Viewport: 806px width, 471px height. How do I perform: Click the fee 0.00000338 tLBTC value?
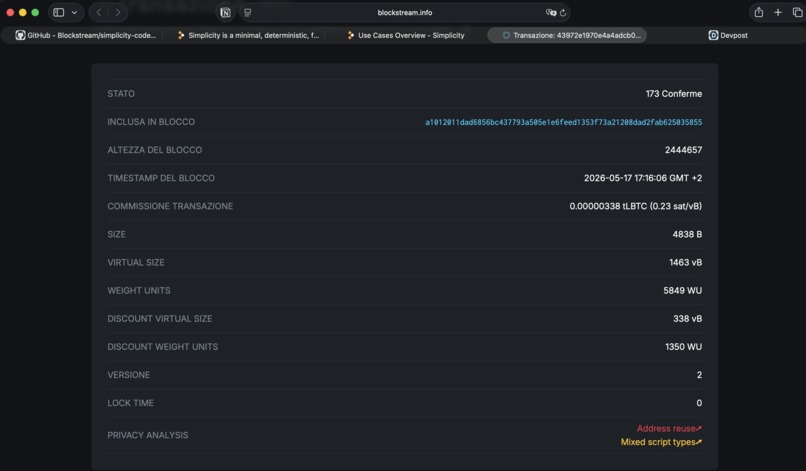[x=635, y=206]
